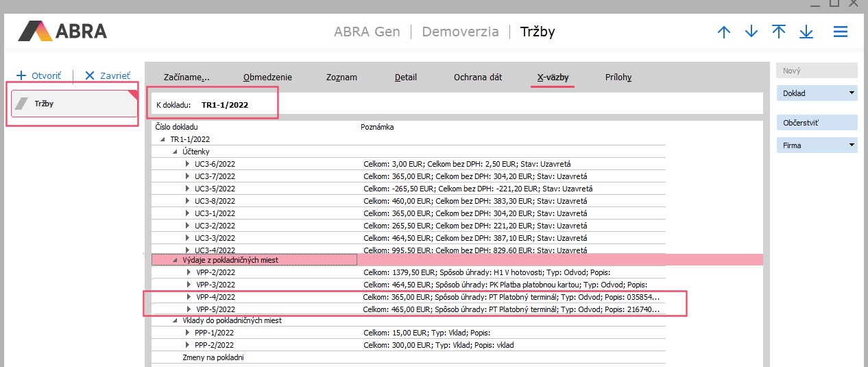The image size is (868, 367).
Task: Collapse Vklady do pokladničných miest group
Action: (x=176, y=320)
